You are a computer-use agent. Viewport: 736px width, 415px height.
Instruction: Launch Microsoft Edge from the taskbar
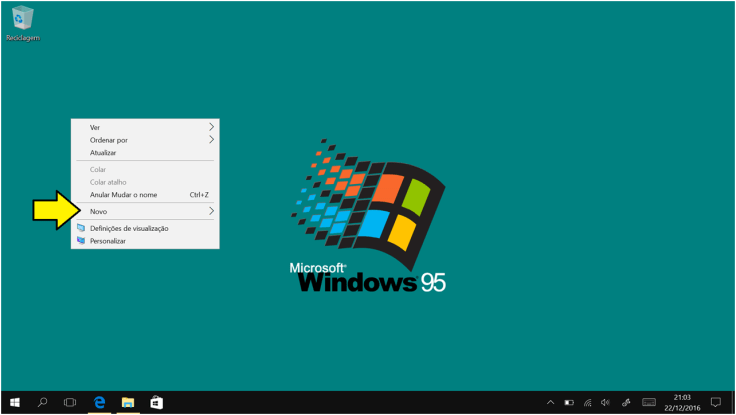coord(100,402)
